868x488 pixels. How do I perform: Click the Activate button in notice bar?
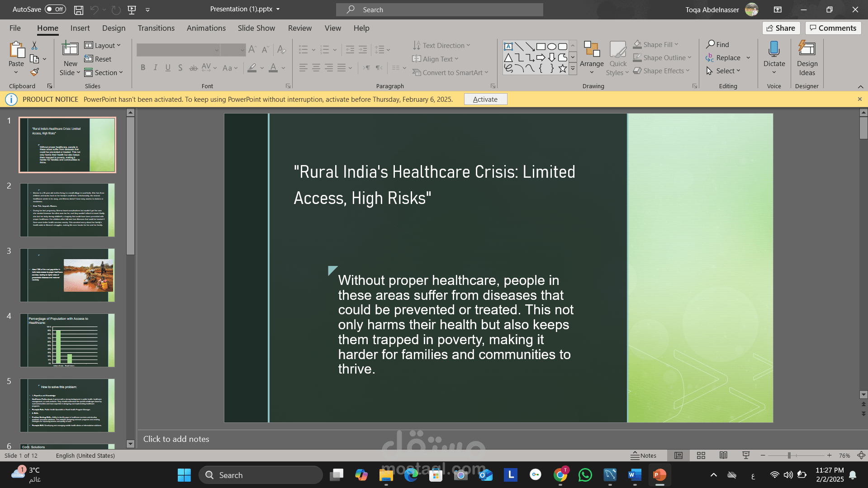pyautogui.click(x=485, y=99)
